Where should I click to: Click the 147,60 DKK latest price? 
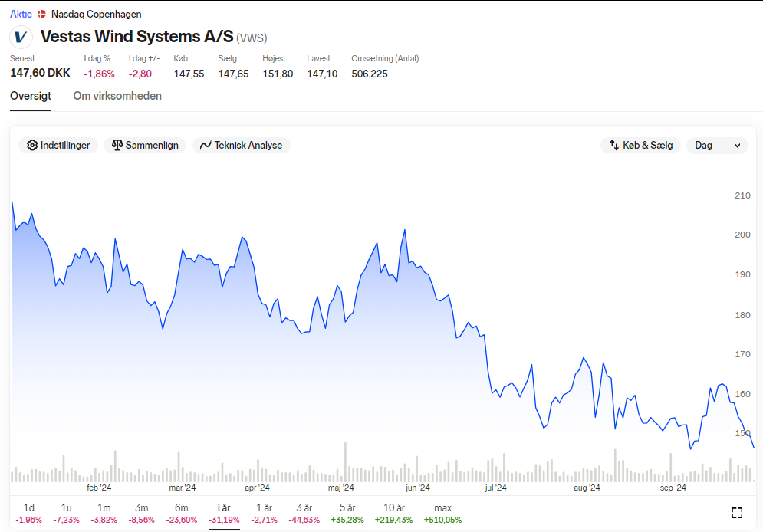coord(40,73)
